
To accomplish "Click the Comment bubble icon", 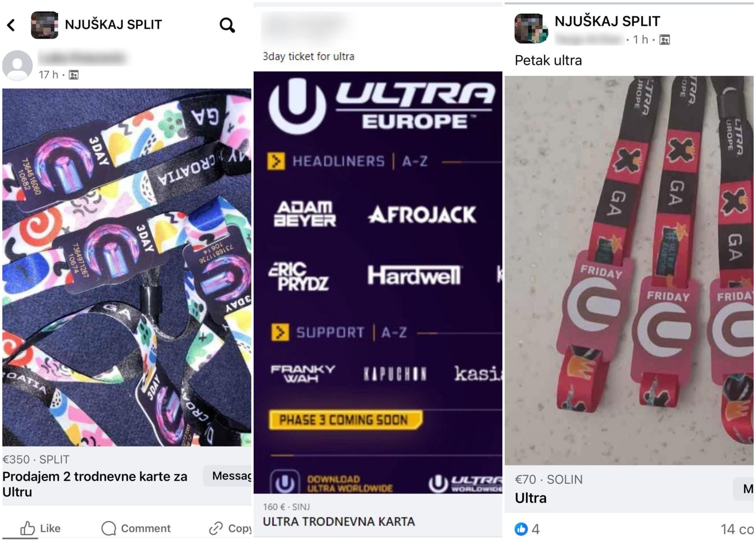I will (x=109, y=528).
